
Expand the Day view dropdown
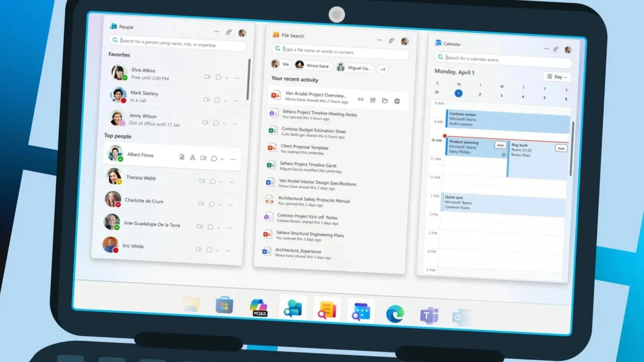[x=557, y=77]
